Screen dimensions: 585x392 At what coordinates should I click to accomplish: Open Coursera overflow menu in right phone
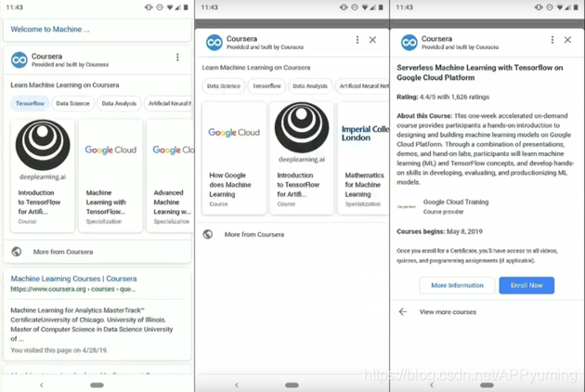[552, 40]
